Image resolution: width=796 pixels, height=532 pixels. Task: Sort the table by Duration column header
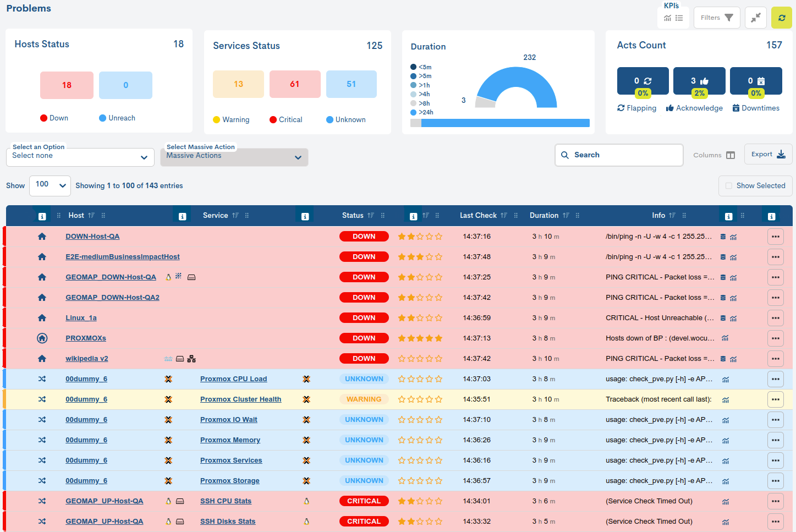pos(544,216)
